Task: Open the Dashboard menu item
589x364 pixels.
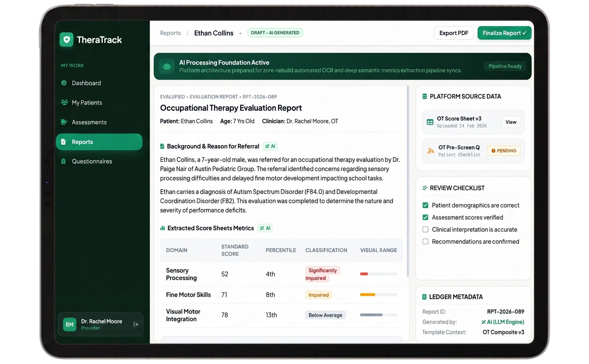Action: 99,83
